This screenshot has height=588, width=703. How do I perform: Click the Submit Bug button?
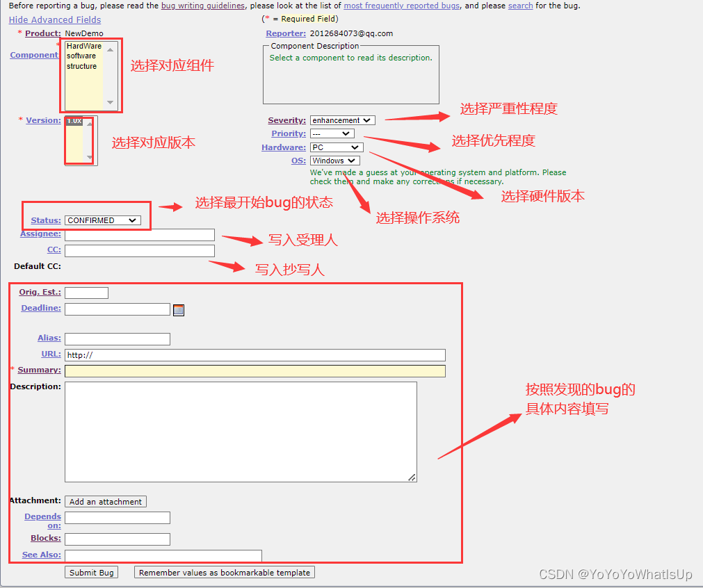(x=92, y=572)
